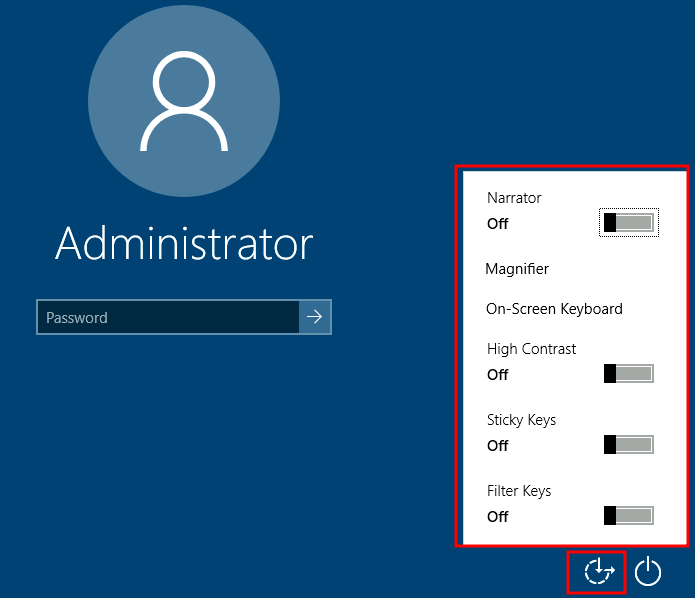Click the Sticky Keys label text
695x598 pixels.
click(x=521, y=420)
